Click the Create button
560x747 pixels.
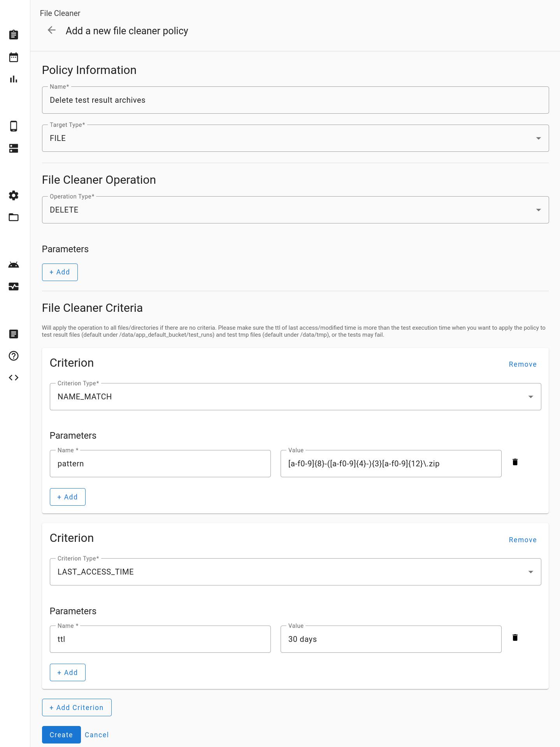tap(61, 735)
